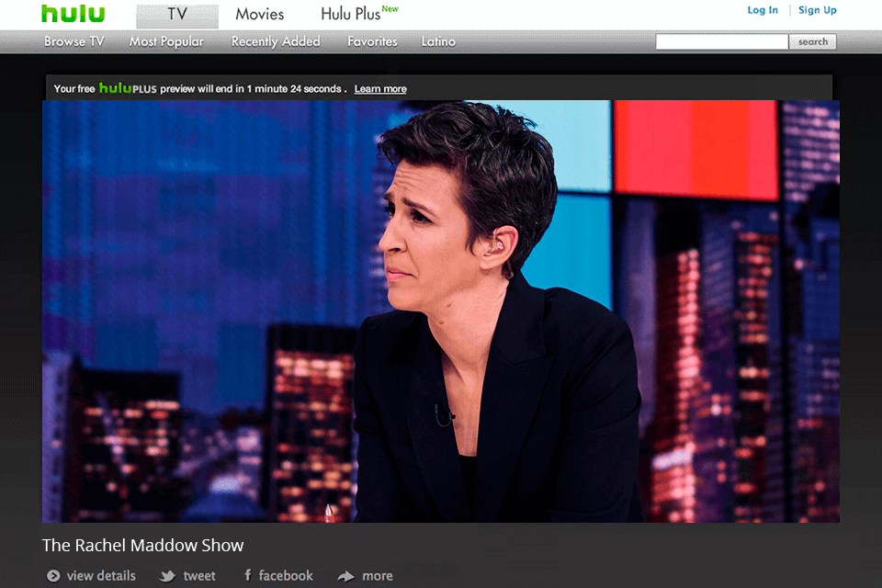The height and width of the screenshot is (588, 882).
Task: Click the Sign Up link
Action: tap(818, 10)
